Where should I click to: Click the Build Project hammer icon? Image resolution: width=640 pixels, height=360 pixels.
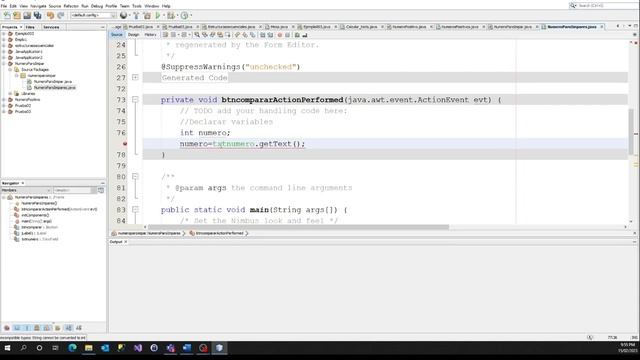(x=136, y=16)
